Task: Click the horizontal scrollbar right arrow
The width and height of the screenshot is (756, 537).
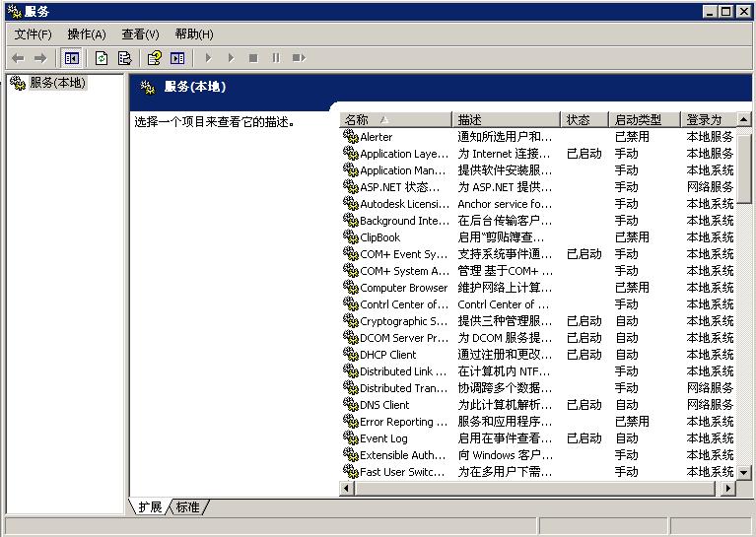Action: coord(728,489)
